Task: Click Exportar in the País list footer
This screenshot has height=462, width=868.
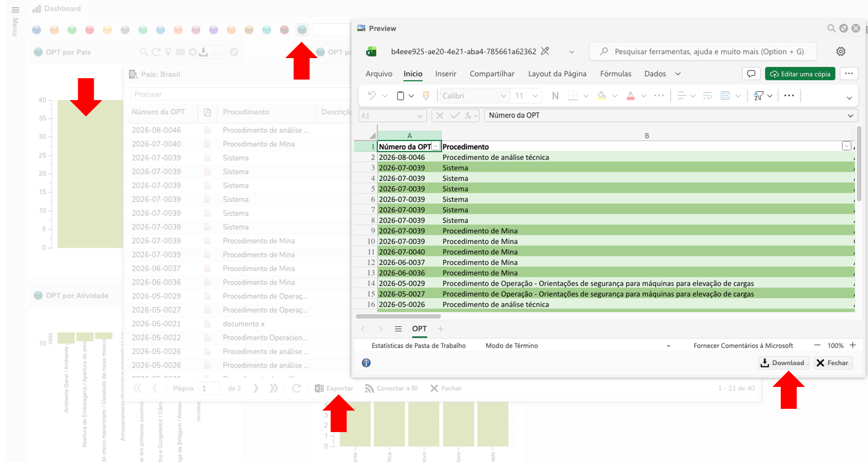Action: pyautogui.click(x=334, y=388)
